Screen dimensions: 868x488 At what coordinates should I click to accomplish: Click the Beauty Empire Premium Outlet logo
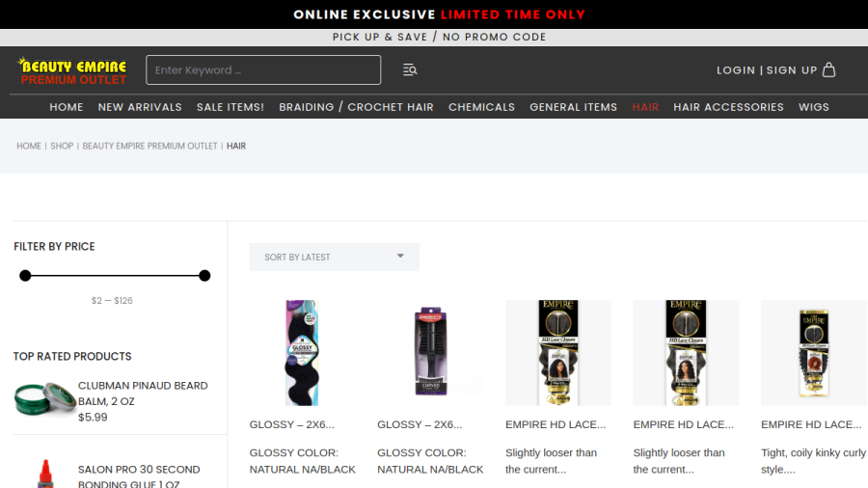[72, 70]
